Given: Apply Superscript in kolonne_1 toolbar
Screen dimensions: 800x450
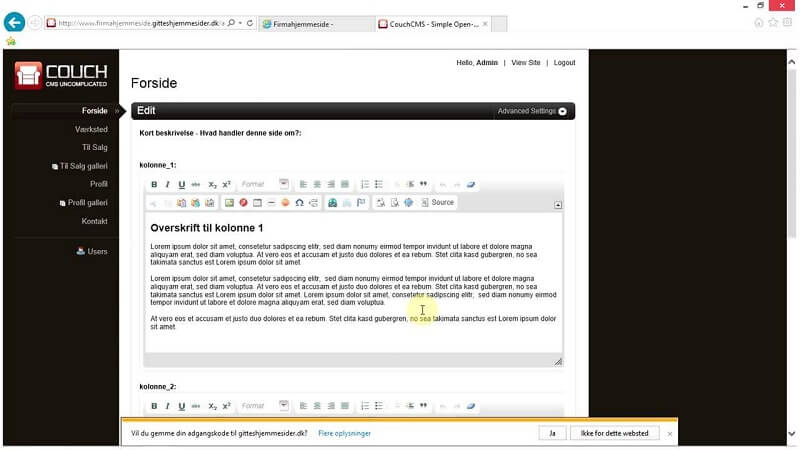Looking at the screenshot, I should [x=227, y=184].
